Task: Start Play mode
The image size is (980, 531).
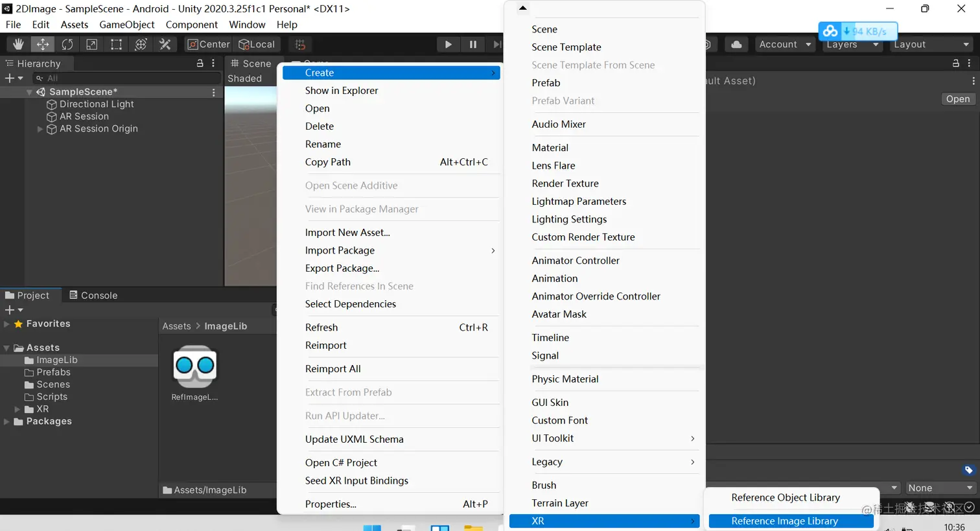Action: tap(448, 44)
